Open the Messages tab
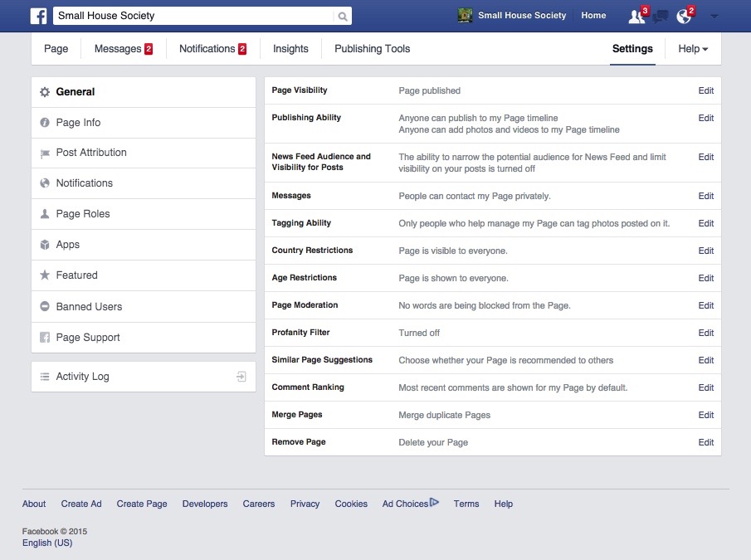 click(123, 49)
